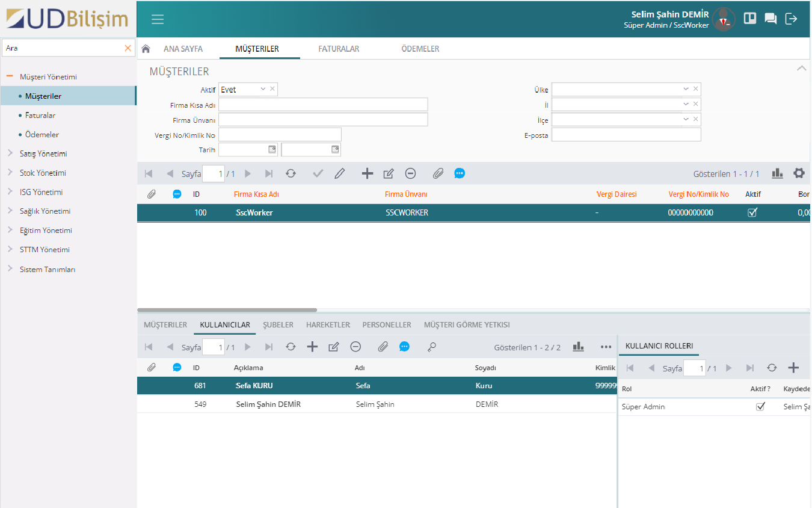This screenshot has width=812, height=508.
Task: Click the plus icon in customers toolbar
Action: pos(367,173)
